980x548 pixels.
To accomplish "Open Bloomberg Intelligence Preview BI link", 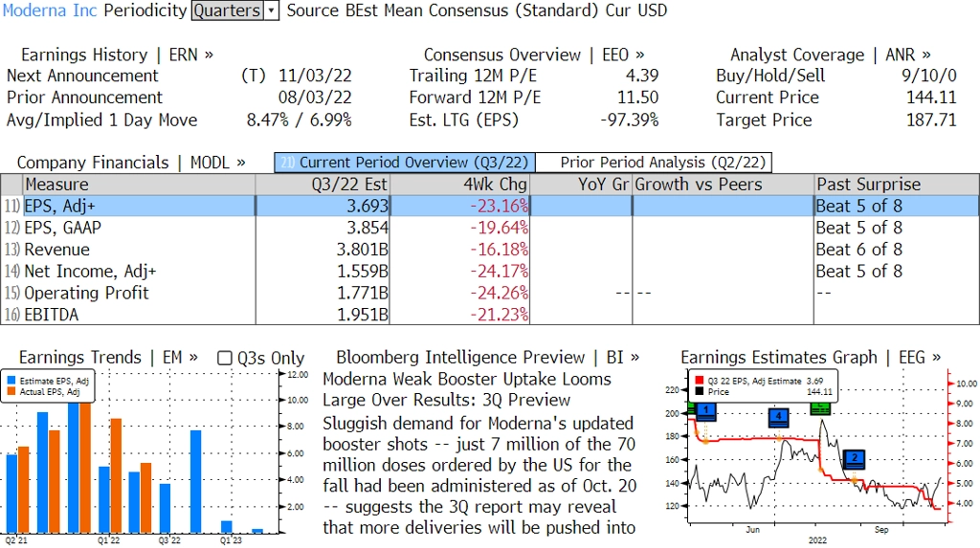I will [x=487, y=358].
